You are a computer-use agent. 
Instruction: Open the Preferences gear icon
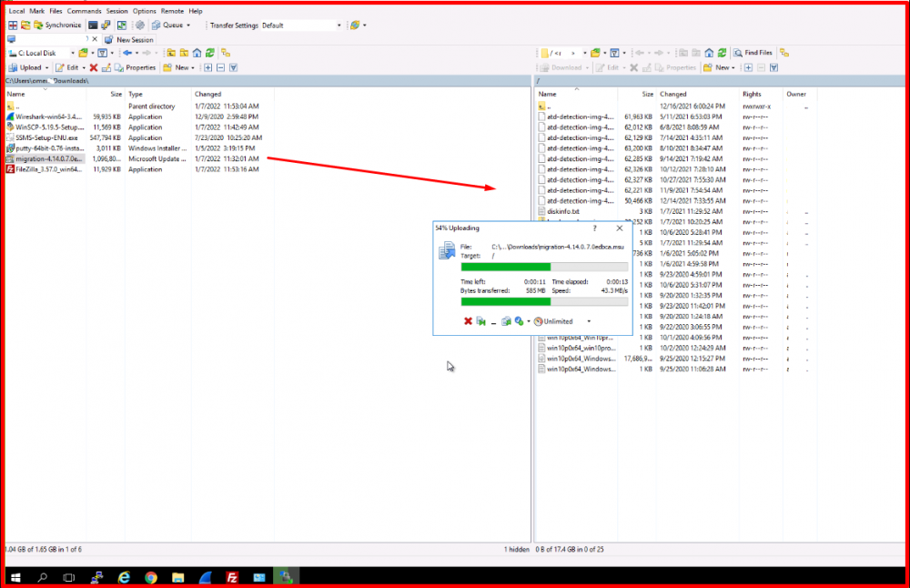pos(140,25)
